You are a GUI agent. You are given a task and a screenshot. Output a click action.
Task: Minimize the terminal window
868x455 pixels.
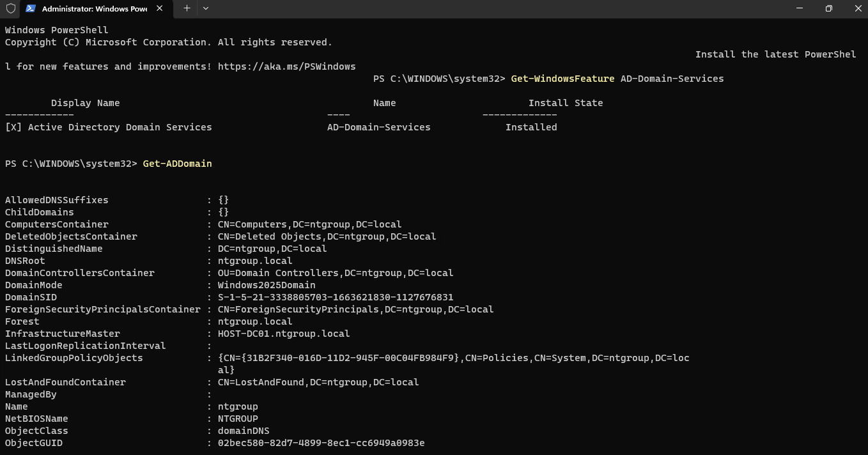[x=800, y=8]
